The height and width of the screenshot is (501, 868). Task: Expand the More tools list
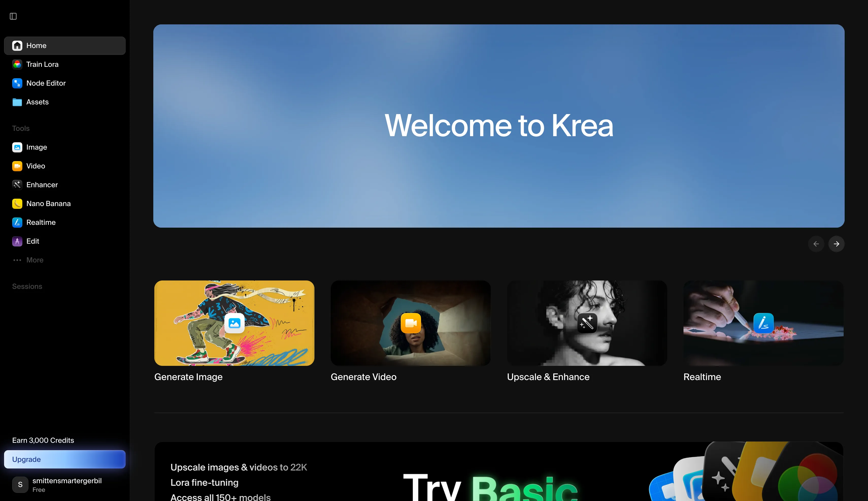[x=34, y=260]
